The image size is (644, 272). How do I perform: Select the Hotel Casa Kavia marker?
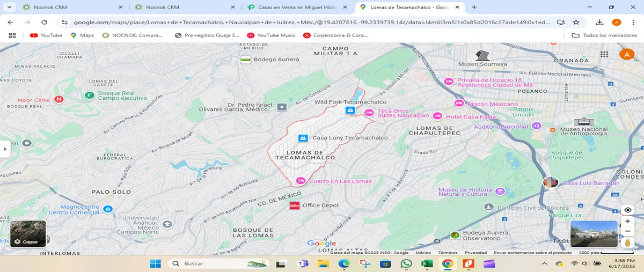tap(437, 116)
